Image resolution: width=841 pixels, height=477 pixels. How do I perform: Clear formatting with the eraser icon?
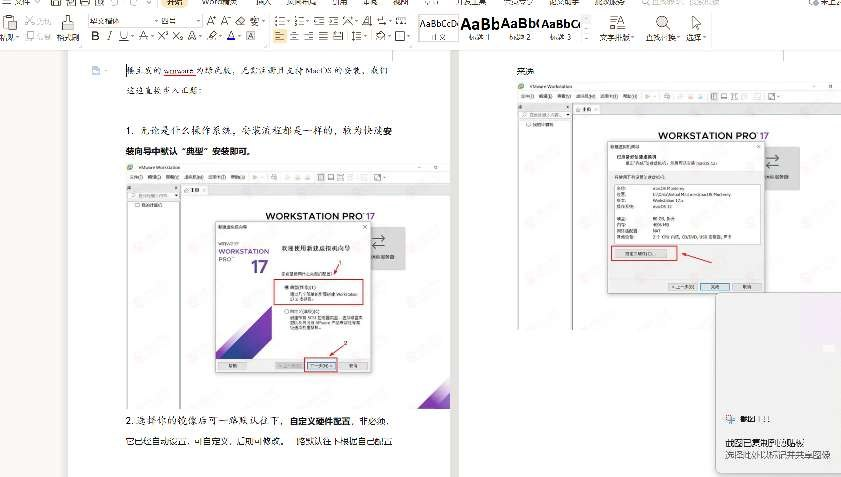pyautogui.click(x=240, y=21)
